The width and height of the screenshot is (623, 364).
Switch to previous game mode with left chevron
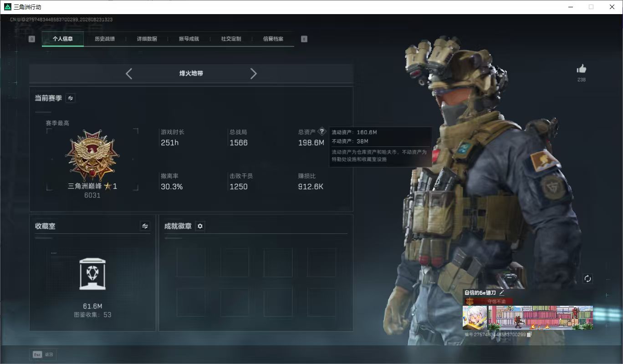(x=129, y=74)
